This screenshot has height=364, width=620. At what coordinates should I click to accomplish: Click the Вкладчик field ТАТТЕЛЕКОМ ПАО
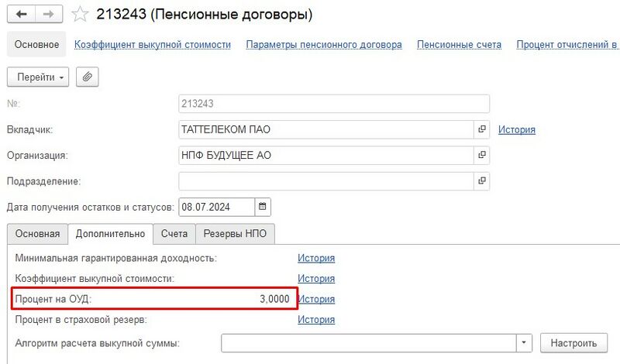(326, 129)
